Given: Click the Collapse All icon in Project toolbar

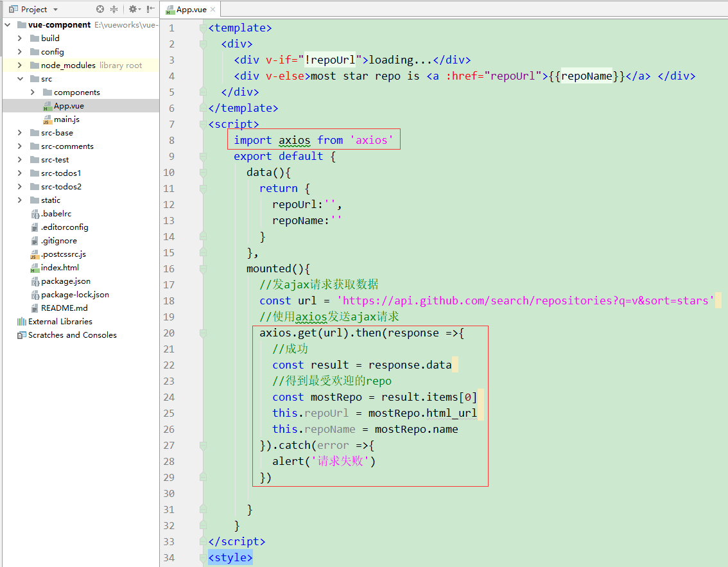Looking at the screenshot, I should coord(114,9).
